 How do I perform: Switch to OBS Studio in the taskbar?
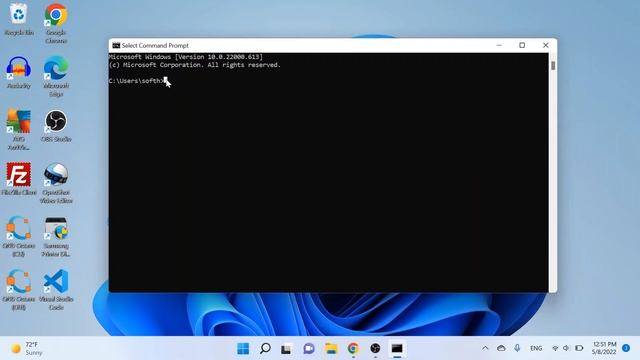(375, 348)
